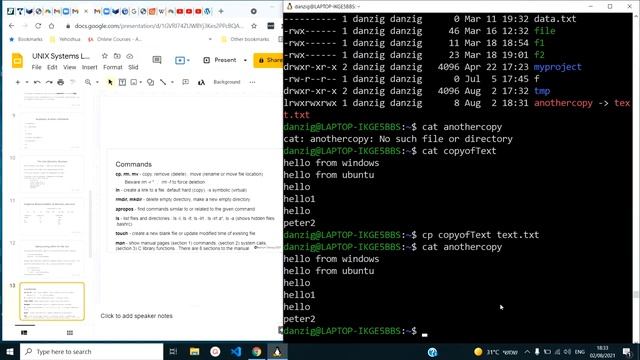The height and width of the screenshot is (360, 640).
Task: Click the insert image icon
Action: (133, 82)
